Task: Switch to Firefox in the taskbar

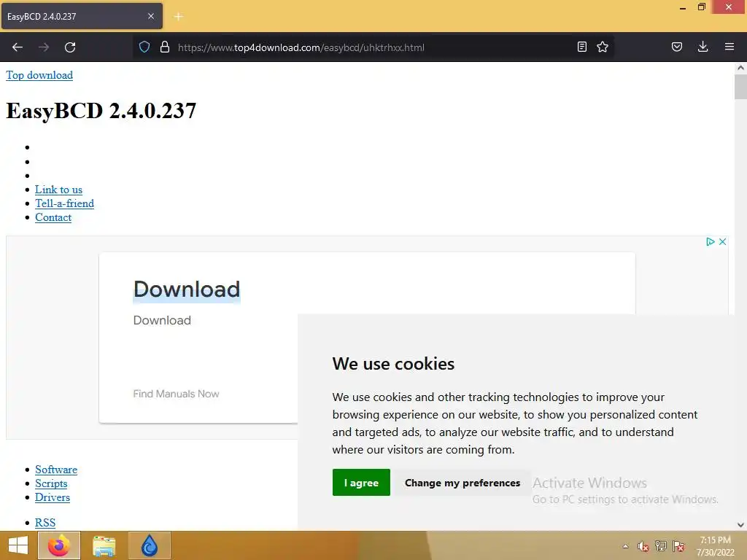Action: (x=59, y=545)
